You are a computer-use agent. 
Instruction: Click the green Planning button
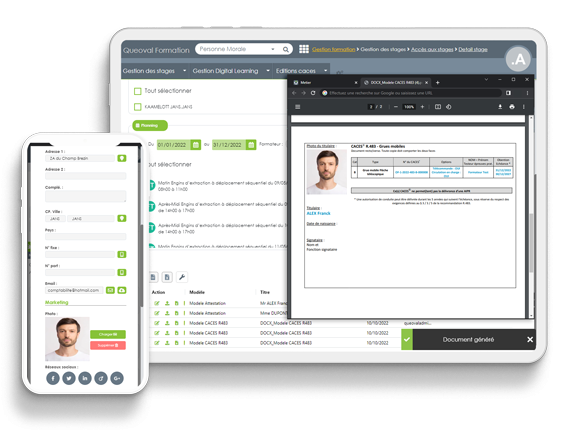point(150,125)
